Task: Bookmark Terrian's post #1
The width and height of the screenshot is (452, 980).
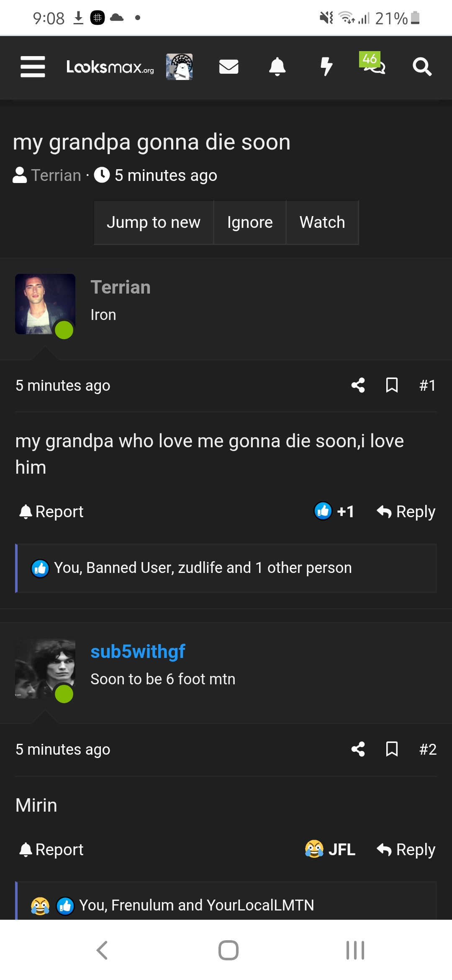Action: 392,385
